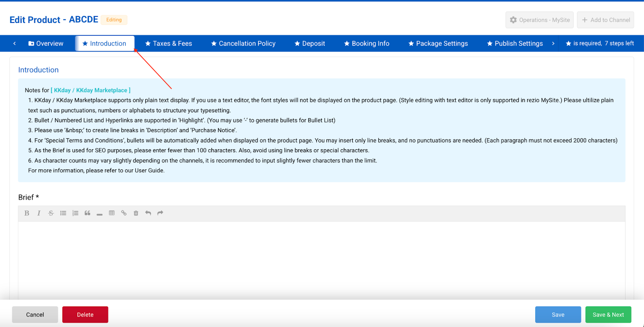
Task: Redo edit in Brief editor
Action: pos(160,213)
